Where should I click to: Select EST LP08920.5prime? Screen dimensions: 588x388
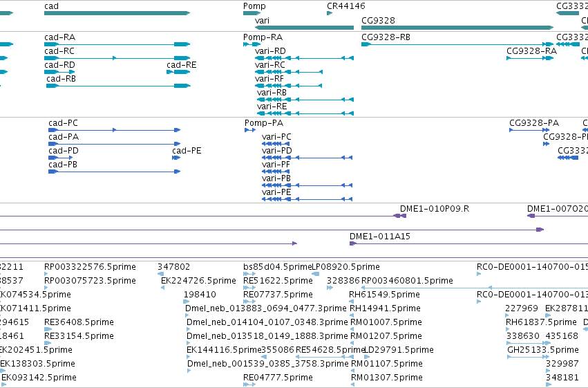(x=315, y=274)
